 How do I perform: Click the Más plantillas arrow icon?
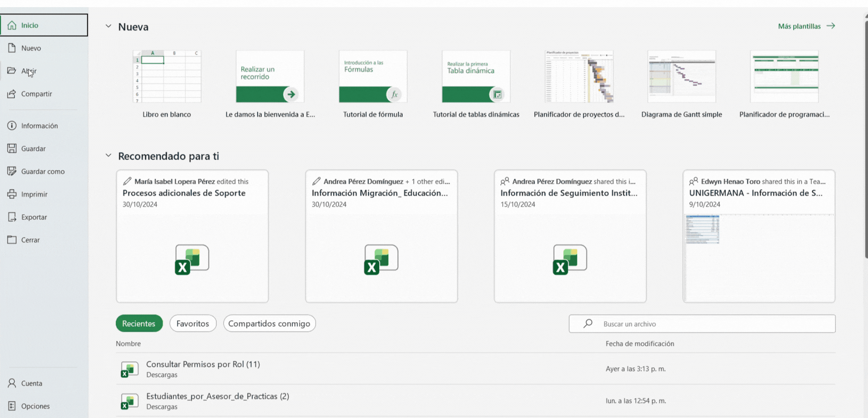[x=831, y=26]
